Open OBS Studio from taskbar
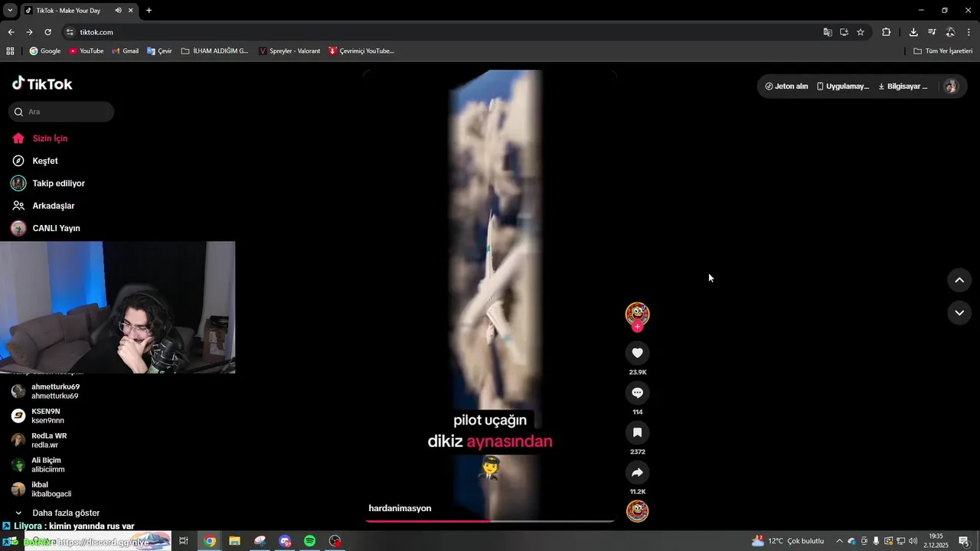Screen dimensions: 980x551 click(x=335, y=541)
